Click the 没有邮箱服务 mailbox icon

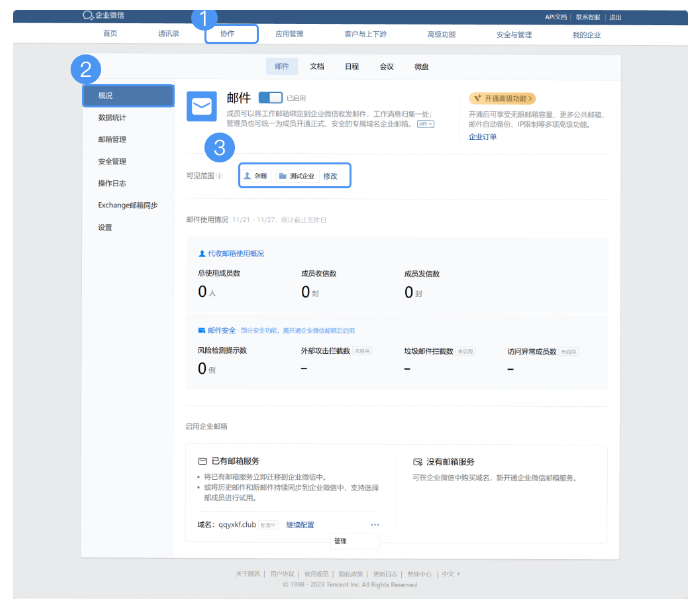[x=417, y=461]
